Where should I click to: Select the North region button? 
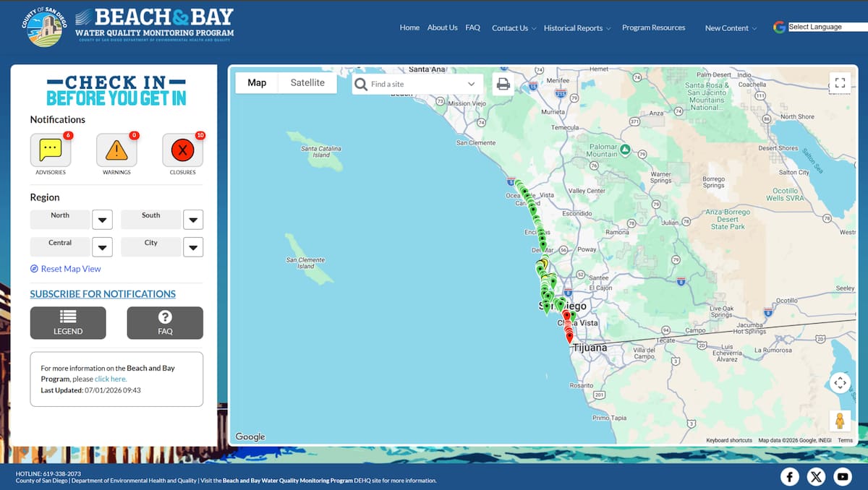click(60, 219)
